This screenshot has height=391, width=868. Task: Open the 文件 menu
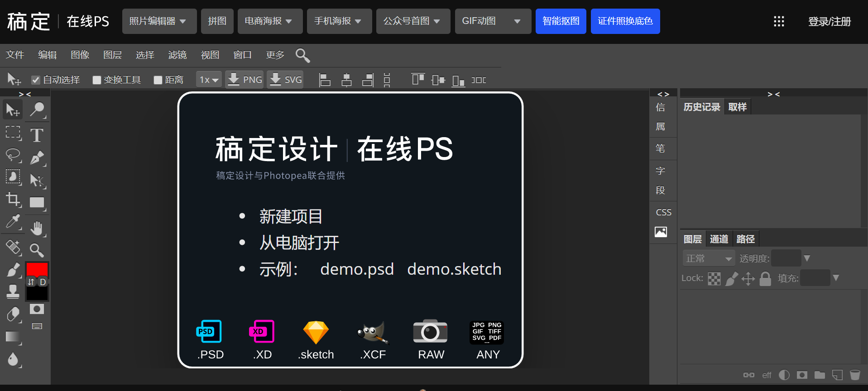pos(15,55)
